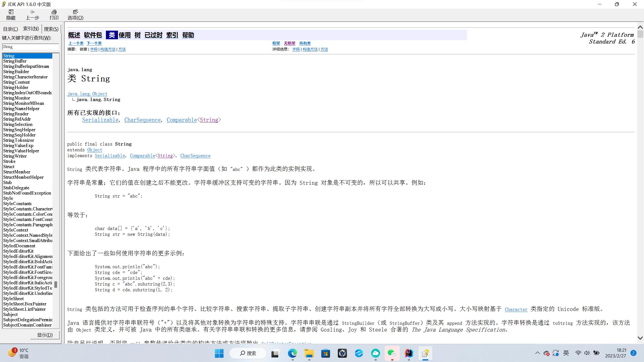Image resolution: width=644 pixels, height=362 pixels.
Task: Switch the 英 input method indicator
Action: (x=566, y=353)
